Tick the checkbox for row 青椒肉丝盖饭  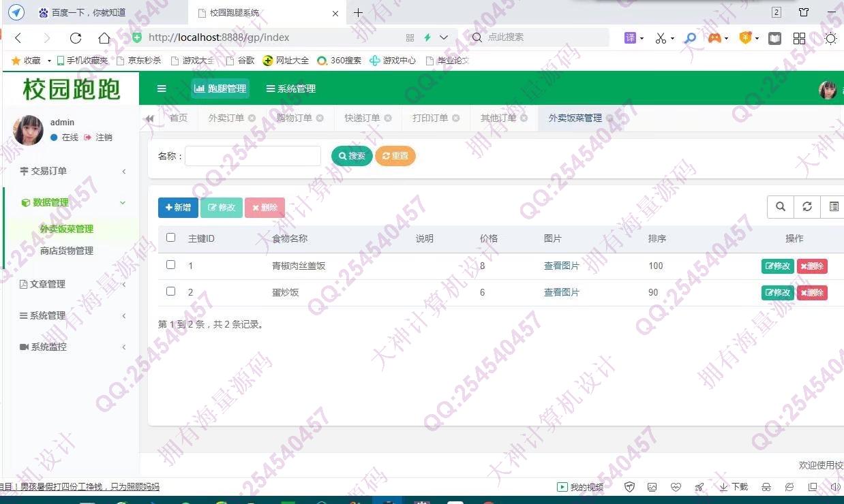pyautogui.click(x=171, y=265)
